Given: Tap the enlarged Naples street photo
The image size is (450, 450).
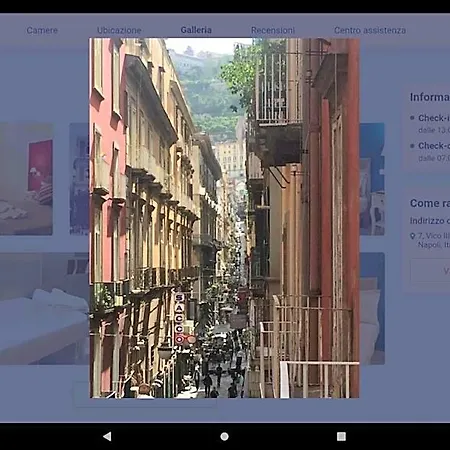Looking at the screenshot, I should click(x=224, y=218).
